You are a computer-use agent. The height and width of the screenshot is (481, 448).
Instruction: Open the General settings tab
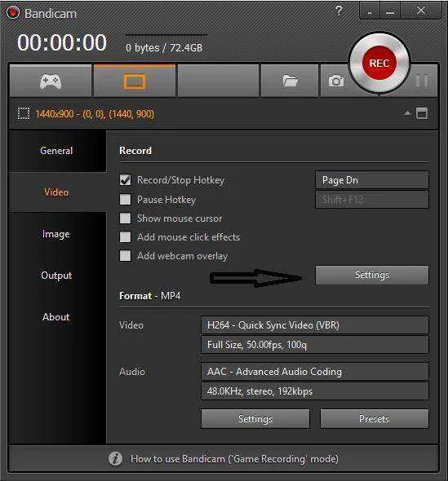57,151
